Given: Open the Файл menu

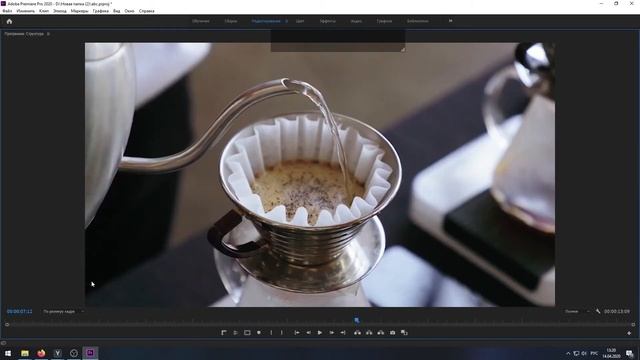Looking at the screenshot, I should pyautogui.click(x=7, y=11).
